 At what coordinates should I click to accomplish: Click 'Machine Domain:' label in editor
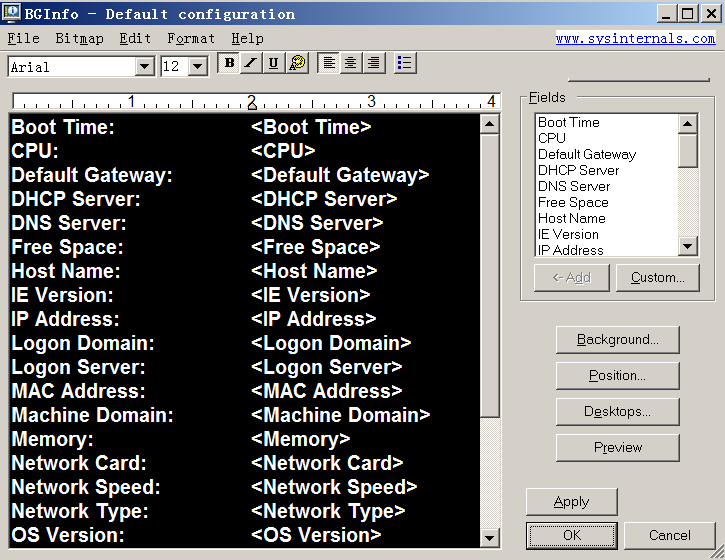tap(92, 415)
